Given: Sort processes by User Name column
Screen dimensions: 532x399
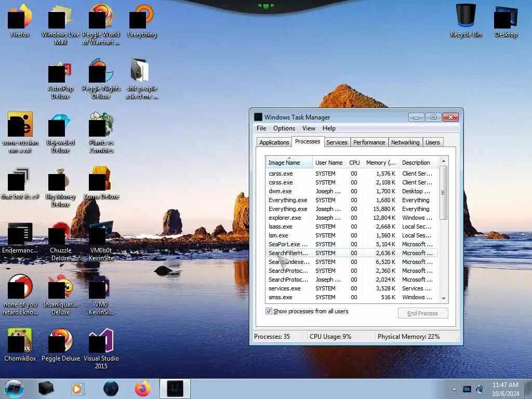Looking at the screenshot, I should (329, 163).
